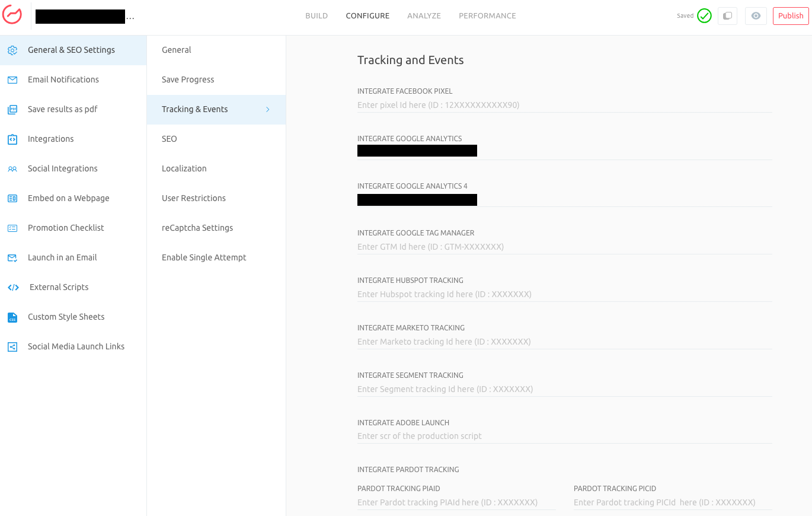Open the Integrations section
The width and height of the screenshot is (812, 516).
click(73, 139)
